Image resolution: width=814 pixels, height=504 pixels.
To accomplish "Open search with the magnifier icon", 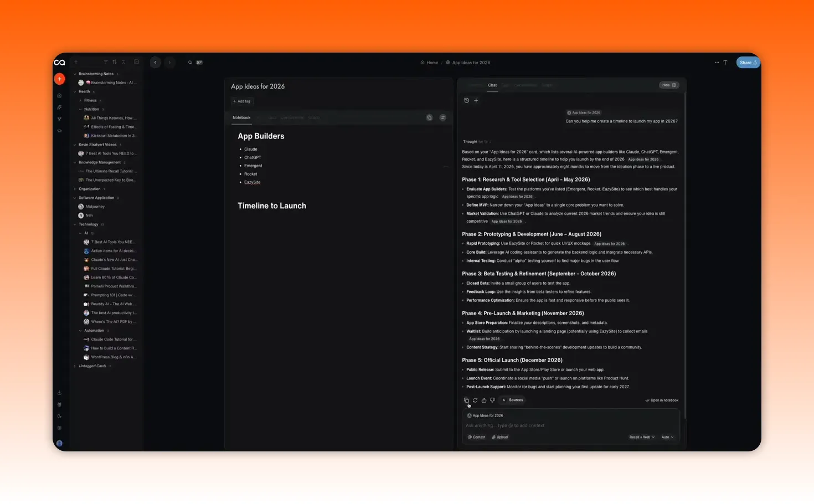I will click(x=190, y=63).
